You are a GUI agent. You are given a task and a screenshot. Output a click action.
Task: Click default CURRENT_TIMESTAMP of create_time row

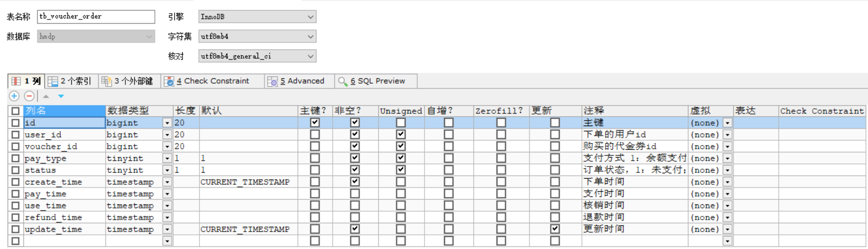point(248,182)
